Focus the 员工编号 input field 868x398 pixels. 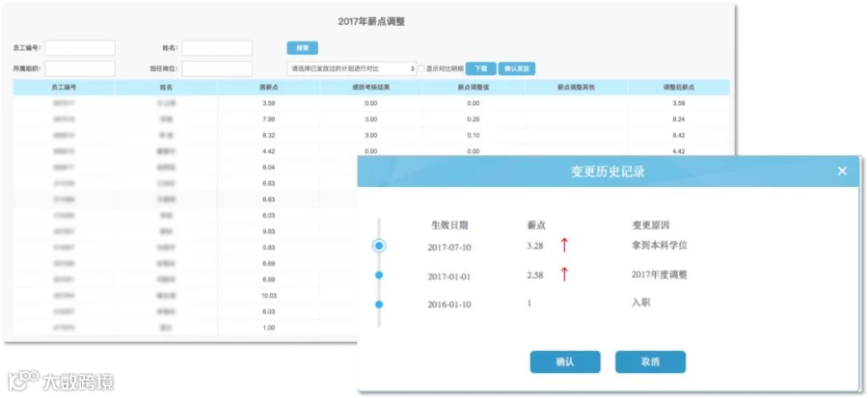click(80, 48)
